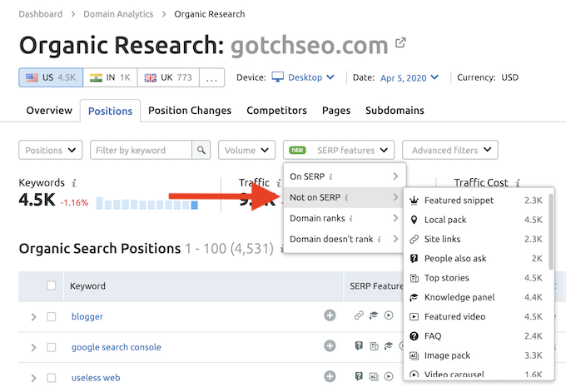Image resolution: width=566 pixels, height=392 pixels.
Task: Focus the Filter by keyword input
Action: tap(141, 151)
